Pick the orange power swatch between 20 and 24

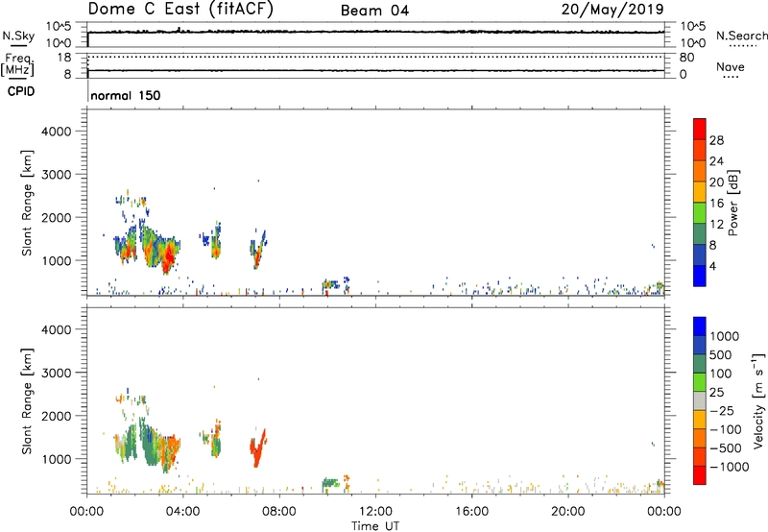(x=700, y=172)
